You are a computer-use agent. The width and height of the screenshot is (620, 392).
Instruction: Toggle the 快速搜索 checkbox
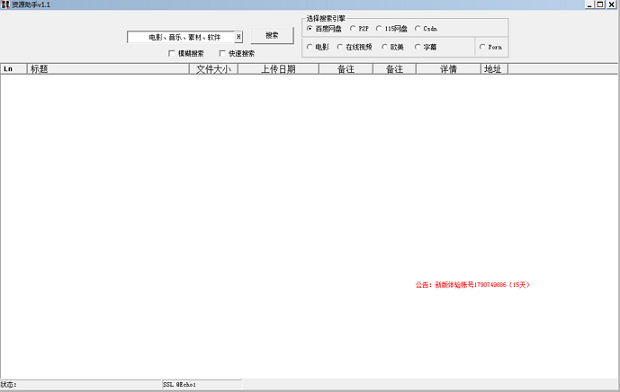point(222,53)
